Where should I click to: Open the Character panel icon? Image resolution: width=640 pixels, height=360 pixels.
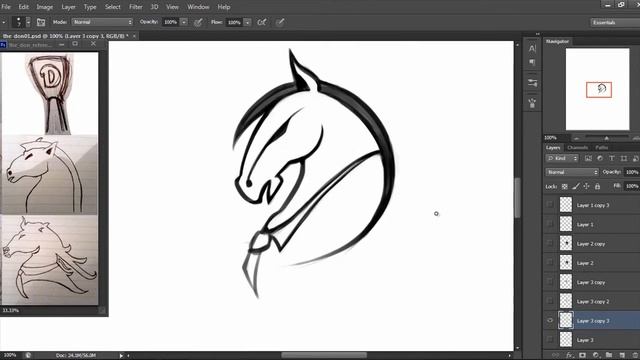point(532,49)
